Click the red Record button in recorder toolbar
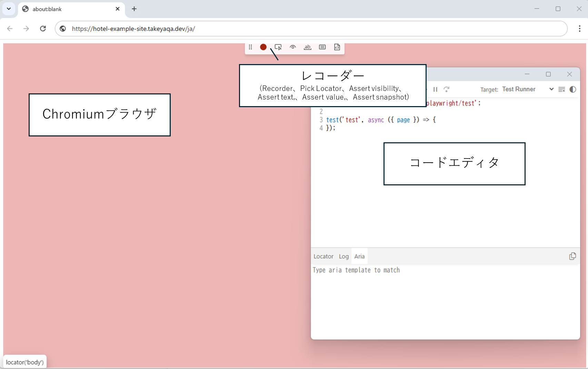Screen dimensions: 588x369 coord(263,47)
